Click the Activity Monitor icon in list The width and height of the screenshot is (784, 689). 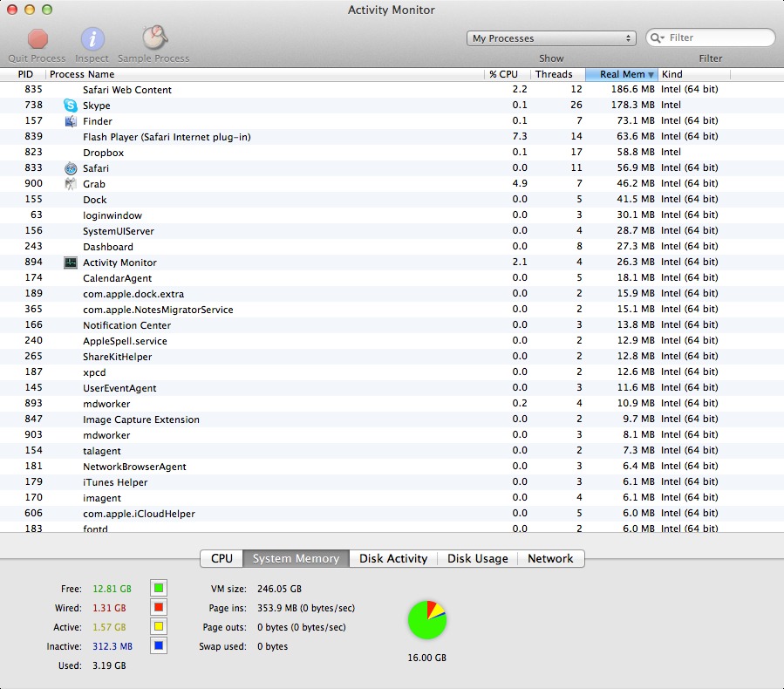[x=71, y=262]
